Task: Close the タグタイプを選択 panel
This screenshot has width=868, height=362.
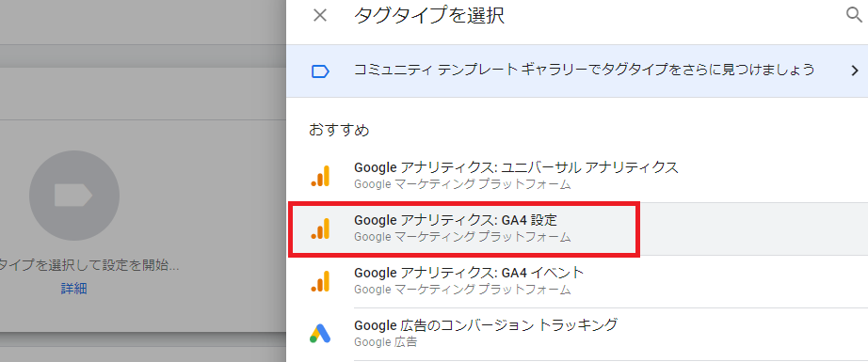Action: [x=320, y=15]
